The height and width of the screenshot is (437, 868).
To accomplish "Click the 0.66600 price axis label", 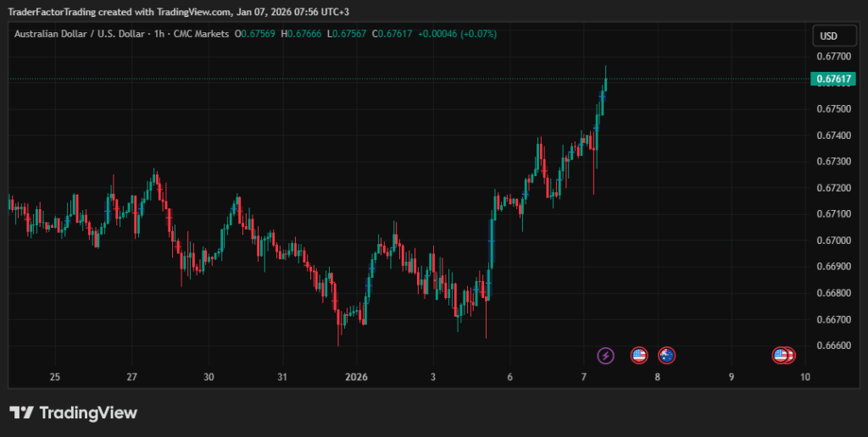I will (x=833, y=346).
